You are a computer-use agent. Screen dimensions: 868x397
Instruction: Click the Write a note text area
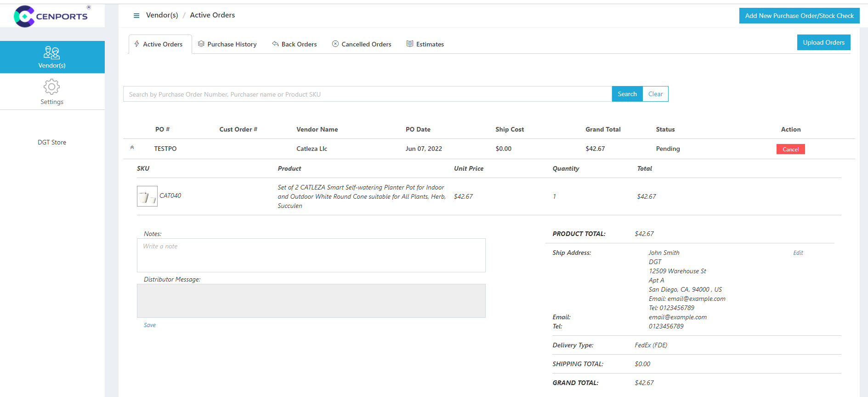311,255
